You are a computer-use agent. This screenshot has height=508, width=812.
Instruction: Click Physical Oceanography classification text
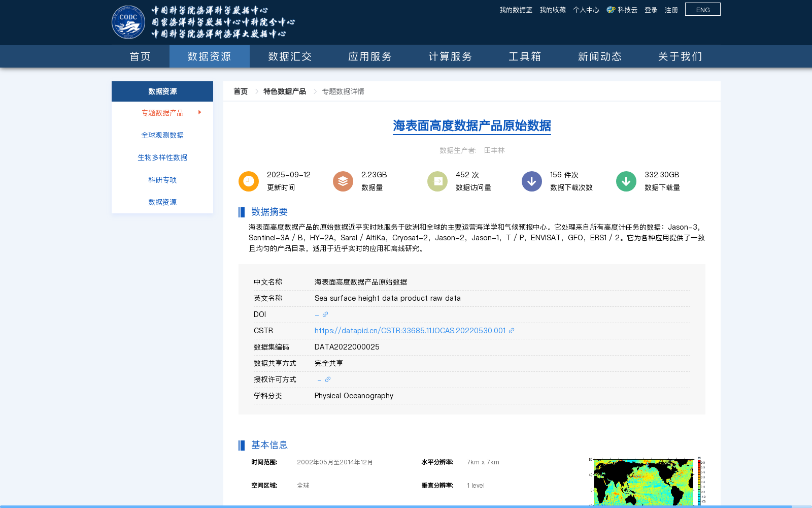pos(354,396)
